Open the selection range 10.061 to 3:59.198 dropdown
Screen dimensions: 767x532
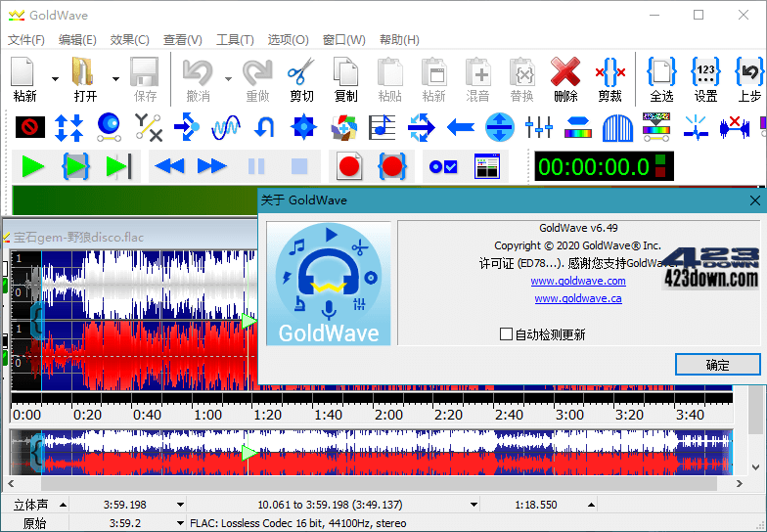point(474,505)
